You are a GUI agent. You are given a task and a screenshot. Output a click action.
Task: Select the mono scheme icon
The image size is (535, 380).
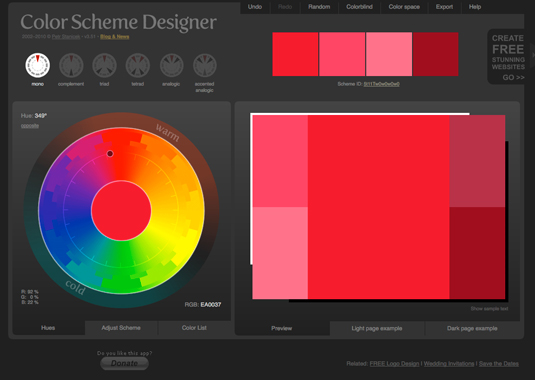(38, 65)
